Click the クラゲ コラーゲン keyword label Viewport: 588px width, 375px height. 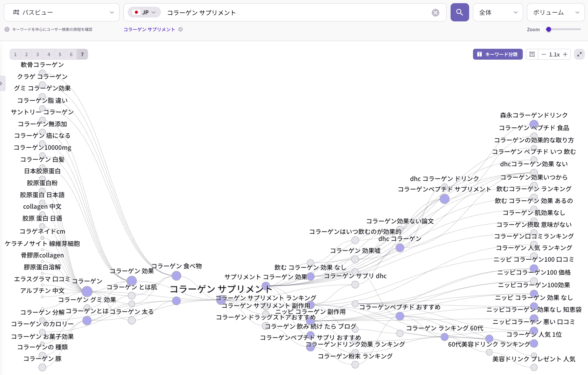42,76
